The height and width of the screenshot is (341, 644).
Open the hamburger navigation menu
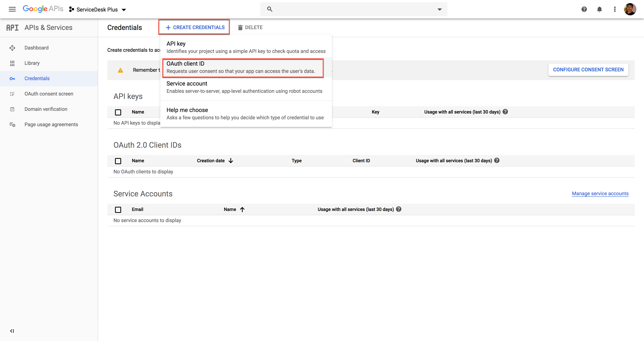(12, 9)
